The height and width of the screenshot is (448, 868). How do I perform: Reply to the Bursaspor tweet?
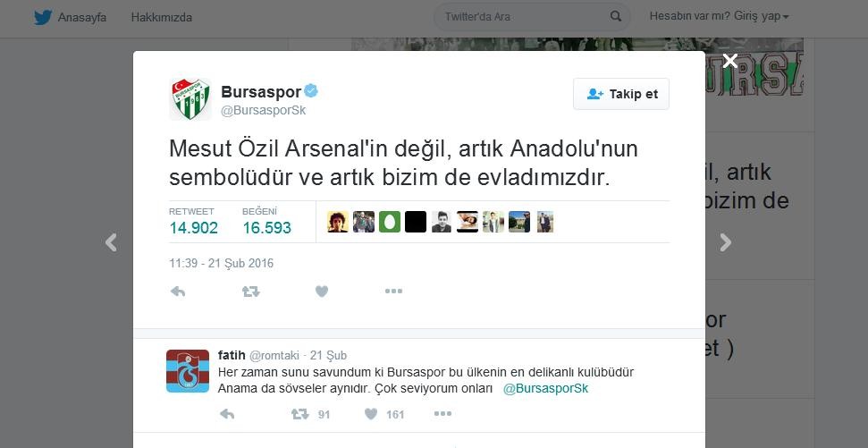178,292
